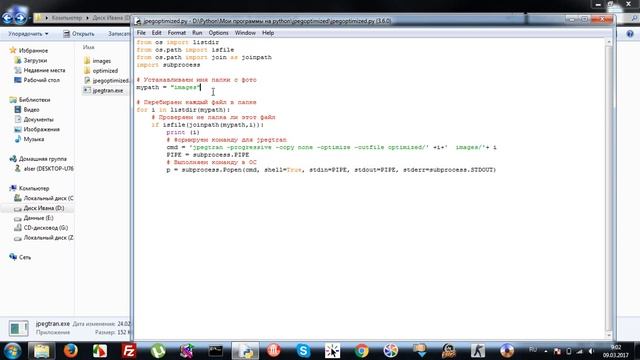Click the IDLE scrollbar down arrow

point(609,336)
